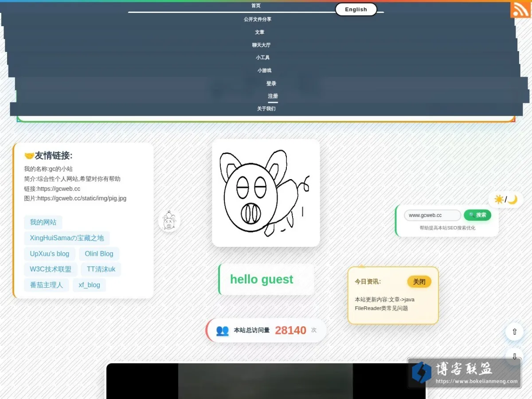Open the 小工具 menu item
Viewport: 532px width, 399px height.
pyautogui.click(x=263, y=58)
